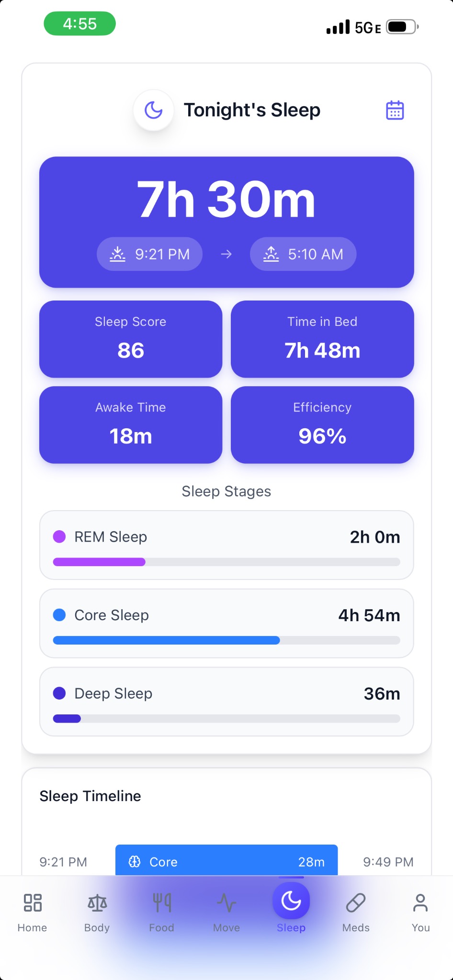The image size is (453, 980).
Task: Click the moon icon next to Tonight's Sleep
Action: click(153, 110)
